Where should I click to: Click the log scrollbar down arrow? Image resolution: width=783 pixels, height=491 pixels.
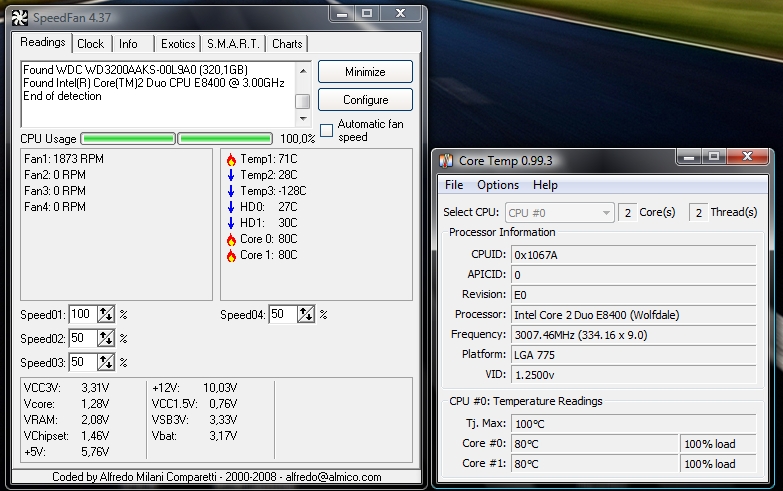coord(303,119)
